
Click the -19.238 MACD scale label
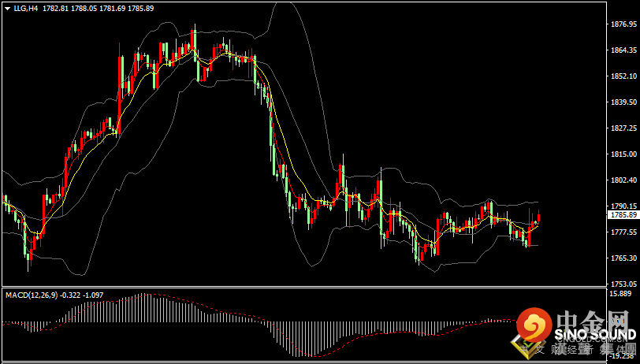621,355
